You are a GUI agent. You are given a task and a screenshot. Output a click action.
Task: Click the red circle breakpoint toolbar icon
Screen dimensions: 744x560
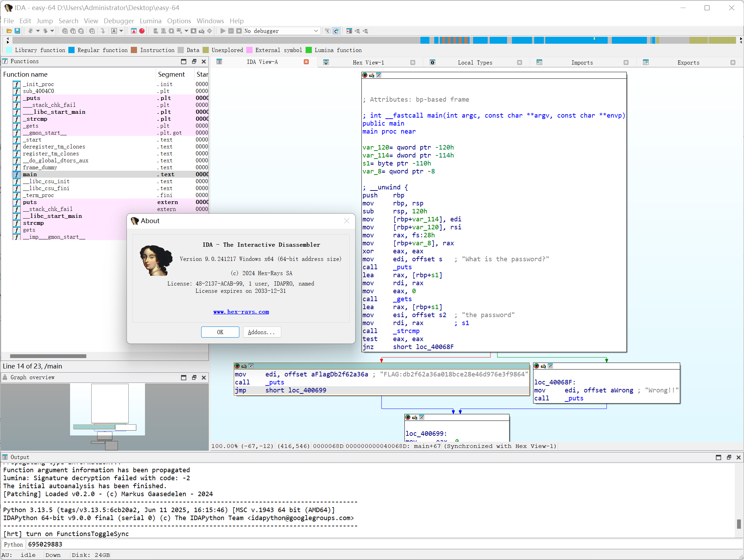pyautogui.click(x=142, y=31)
